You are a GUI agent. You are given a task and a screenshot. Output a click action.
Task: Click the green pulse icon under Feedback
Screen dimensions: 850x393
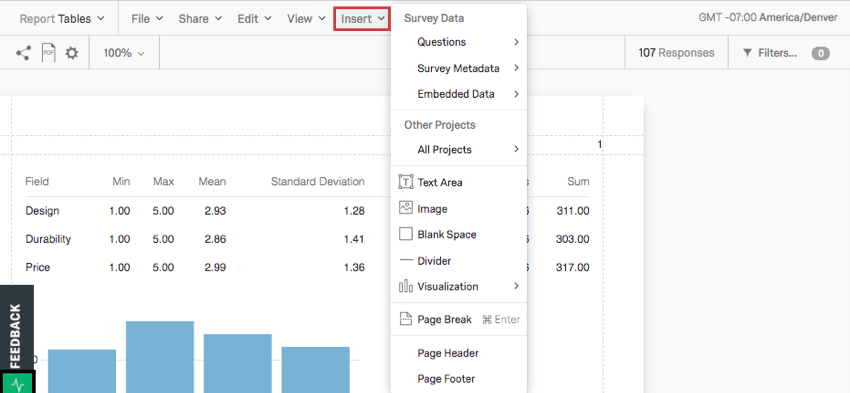18,383
